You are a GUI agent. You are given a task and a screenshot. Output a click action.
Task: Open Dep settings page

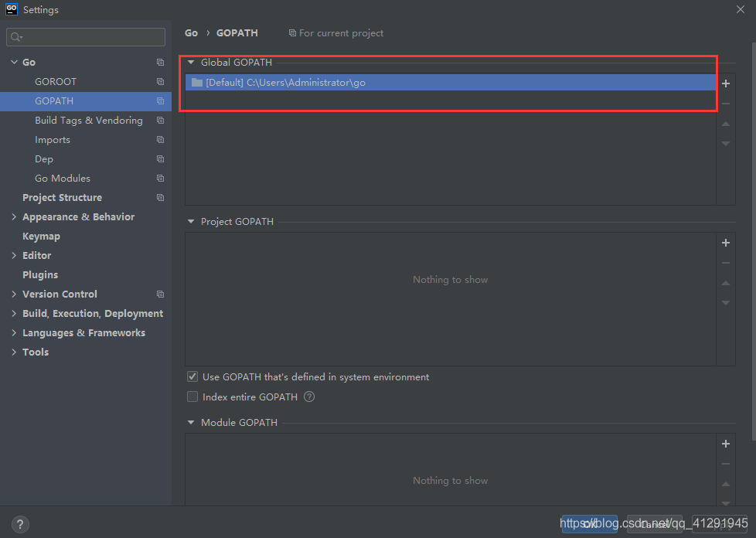(44, 159)
